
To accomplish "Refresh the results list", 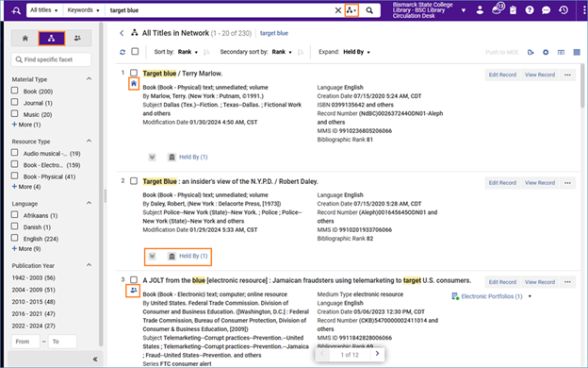I will pyautogui.click(x=122, y=52).
